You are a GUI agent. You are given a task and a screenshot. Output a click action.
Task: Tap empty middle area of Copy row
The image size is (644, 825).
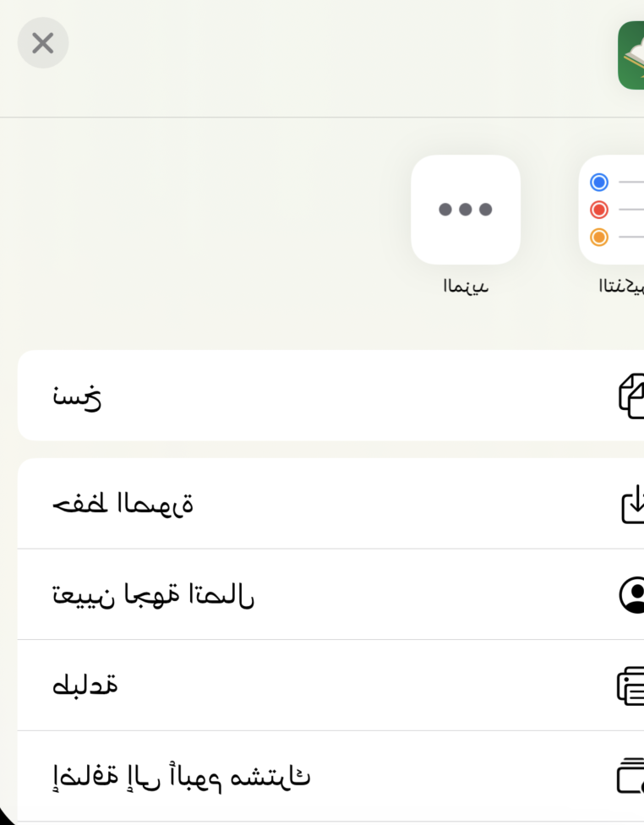coord(338,396)
